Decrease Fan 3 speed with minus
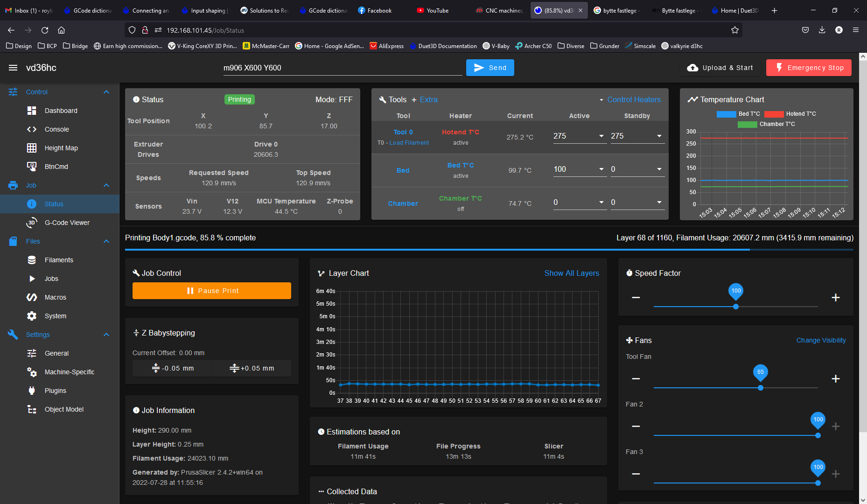Viewport: 867px width, 504px height. [x=636, y=474]
